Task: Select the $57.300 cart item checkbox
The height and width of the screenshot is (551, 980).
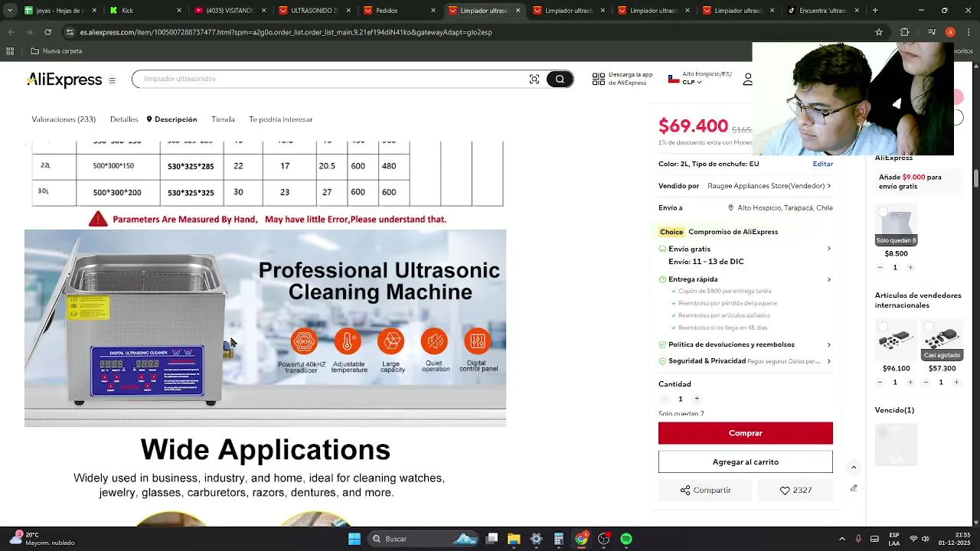Action: pos(928,327)
